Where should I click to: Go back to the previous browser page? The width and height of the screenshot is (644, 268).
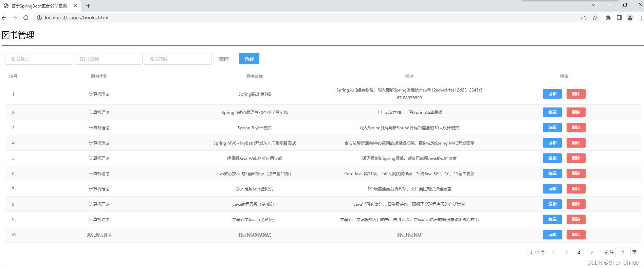tap(4, 18)
